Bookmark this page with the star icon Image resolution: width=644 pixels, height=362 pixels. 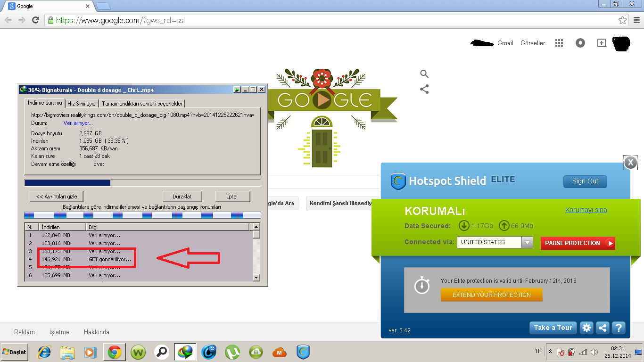pyautogui.click(x=622, y=20)
